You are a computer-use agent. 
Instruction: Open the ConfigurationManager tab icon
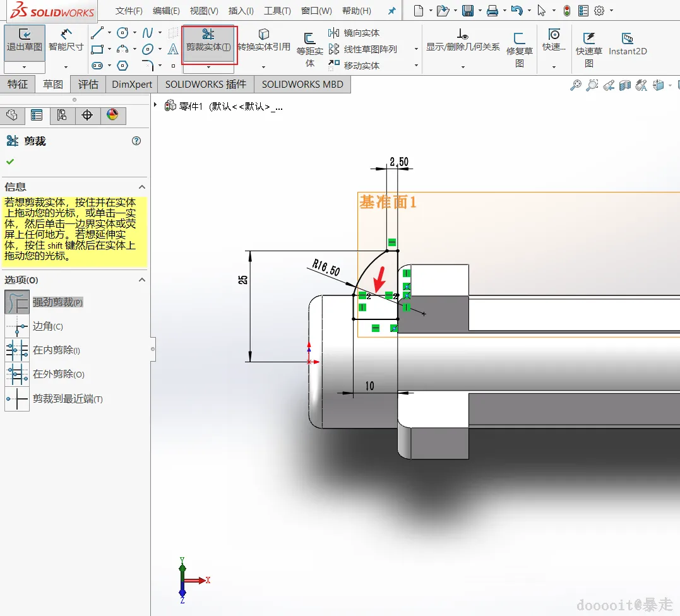click(x=62, y=115)
